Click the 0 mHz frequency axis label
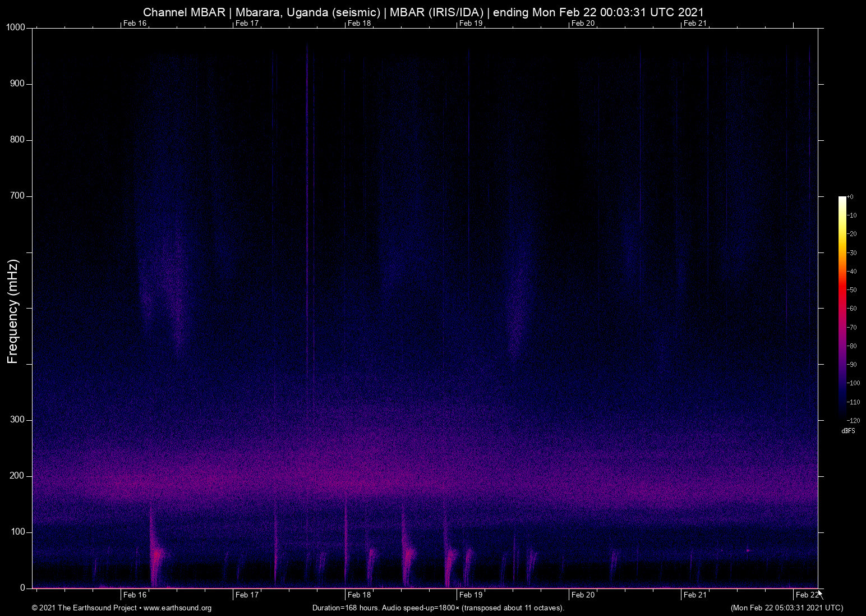The height and width of the screenshot is (616, 866). coord(22,588)
